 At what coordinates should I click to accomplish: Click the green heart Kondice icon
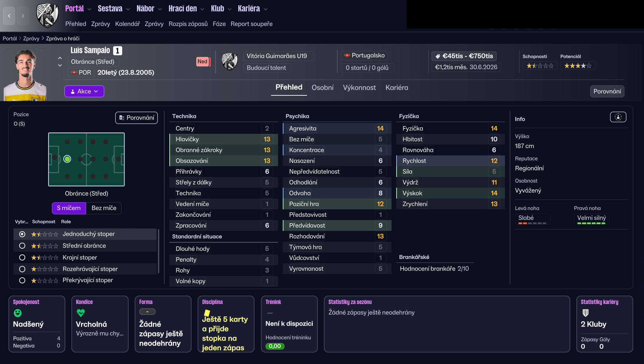click(81, 313)
